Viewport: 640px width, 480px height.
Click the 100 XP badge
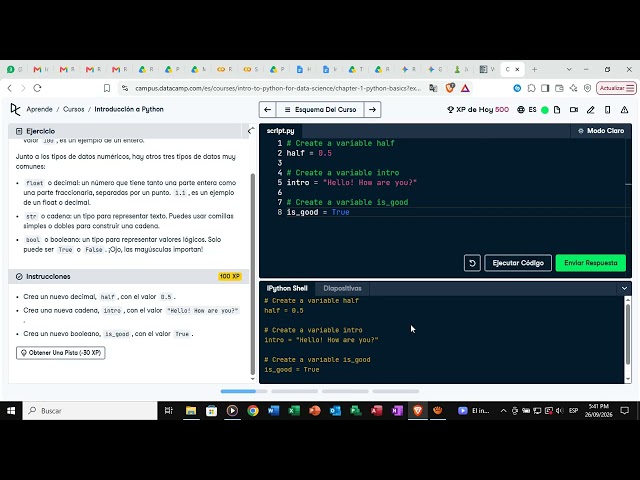pos(230,276)
